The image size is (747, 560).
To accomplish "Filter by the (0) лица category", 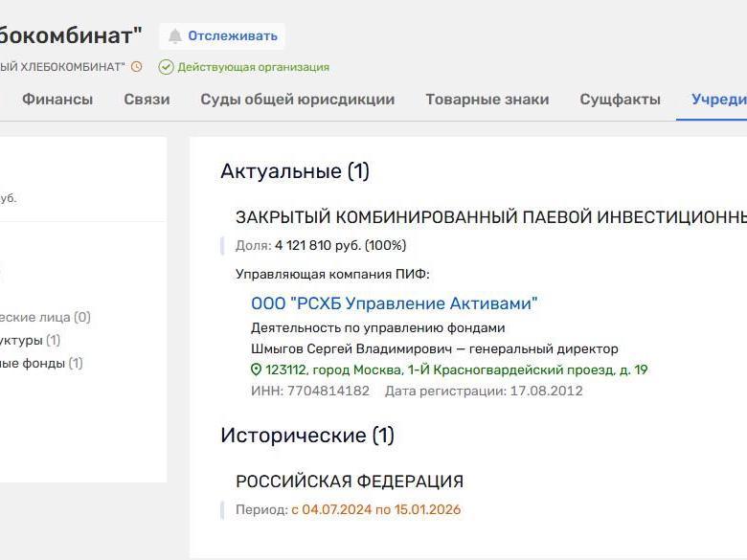I will 44,317.
